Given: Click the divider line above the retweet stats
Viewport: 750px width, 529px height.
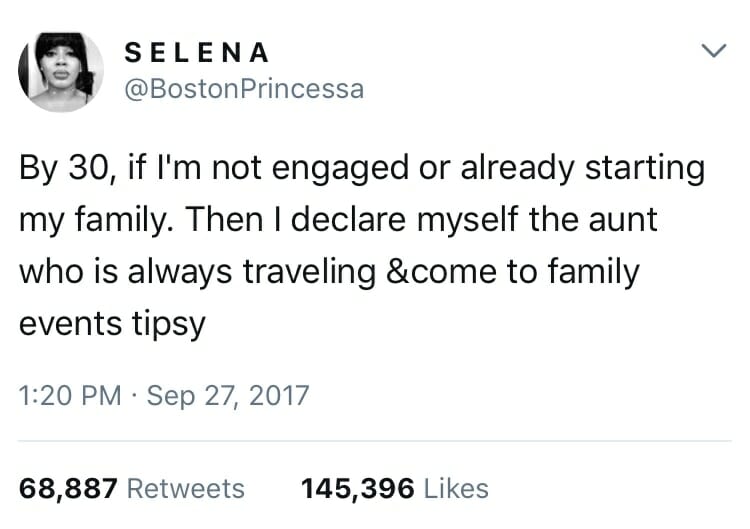Looking at the screenshot, I should (x=375, y=440).
